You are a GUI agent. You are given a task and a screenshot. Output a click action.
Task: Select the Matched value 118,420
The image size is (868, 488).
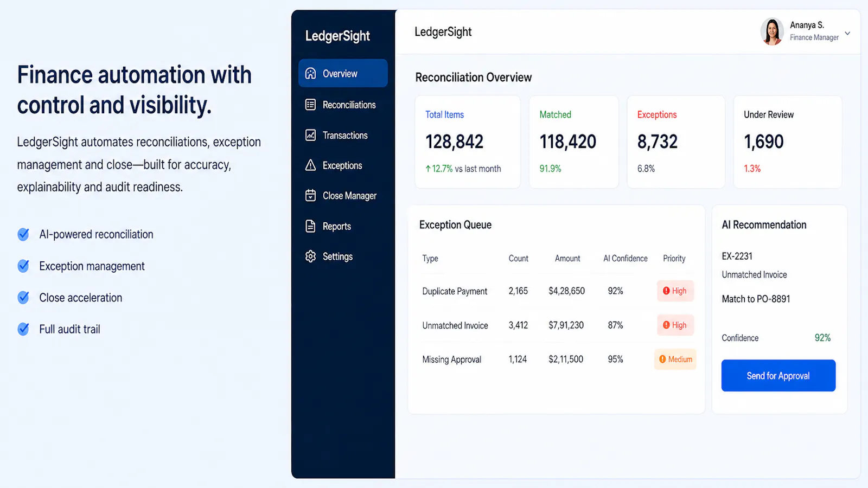[568, 142]
